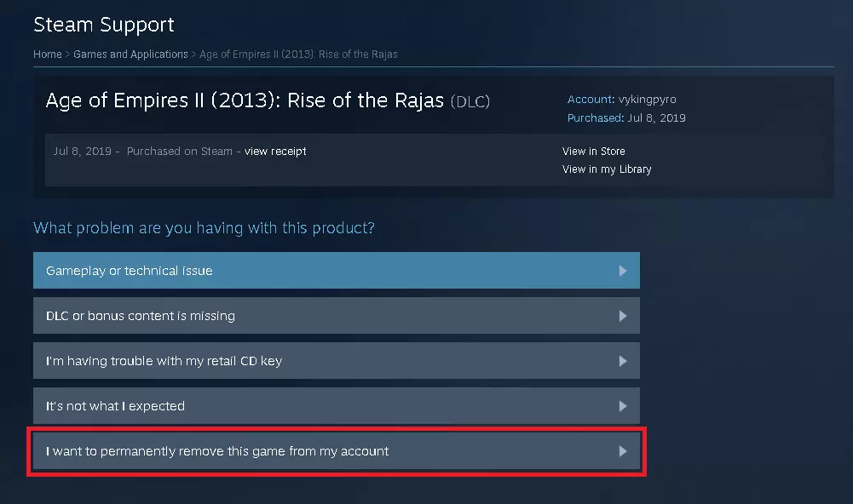Click arrow on retail CD key row
Viewport: 853px width, 504px height.
(623, 361)
